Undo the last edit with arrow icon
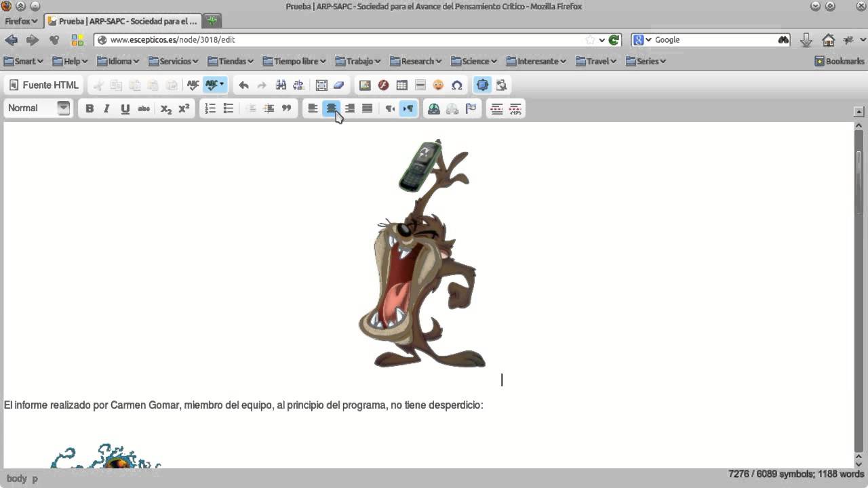This screenshot has width=868, height=488. pos(243,85)
